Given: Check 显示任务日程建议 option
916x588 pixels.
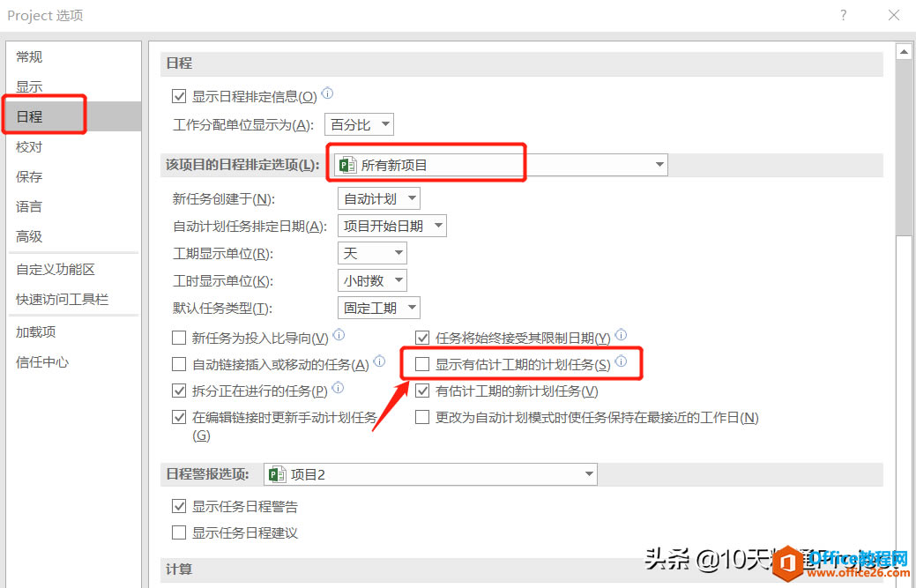Looking at the screenshot, I should pos(179,532).
